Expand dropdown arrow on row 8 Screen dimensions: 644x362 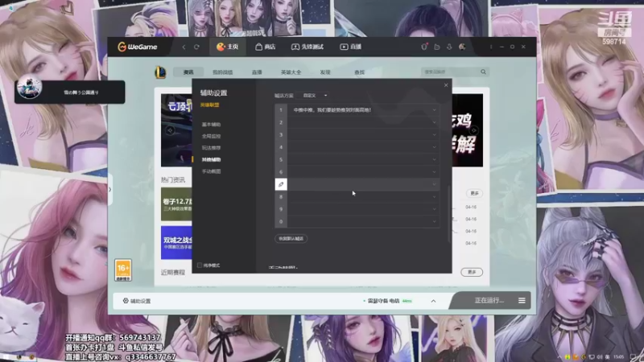434,197
